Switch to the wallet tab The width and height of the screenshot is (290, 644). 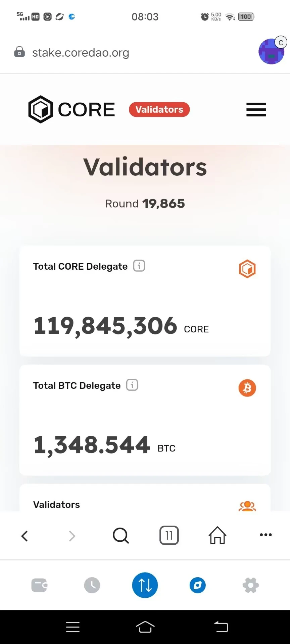pos(39,586)
